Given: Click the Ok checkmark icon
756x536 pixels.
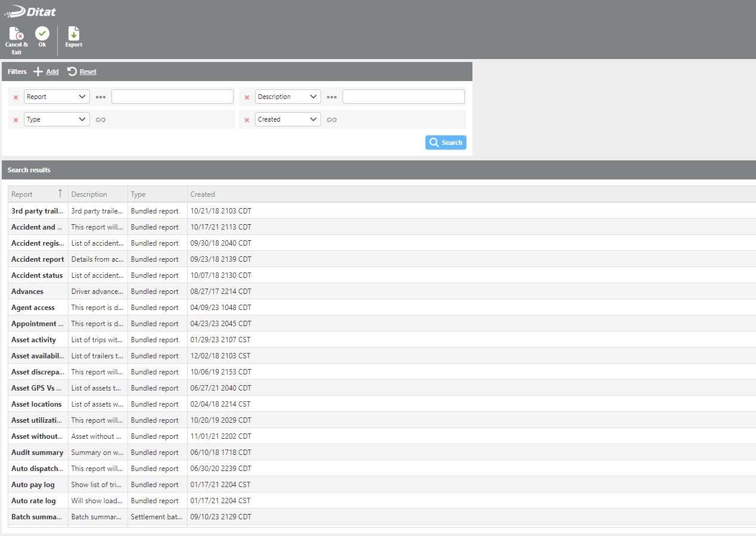Looking at the screenshot, I should (x=42, y=34).
